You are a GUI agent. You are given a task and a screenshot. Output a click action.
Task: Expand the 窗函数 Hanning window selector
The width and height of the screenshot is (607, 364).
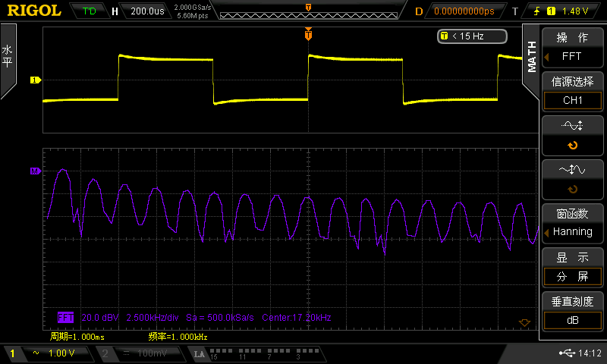(x=572, y=224)
